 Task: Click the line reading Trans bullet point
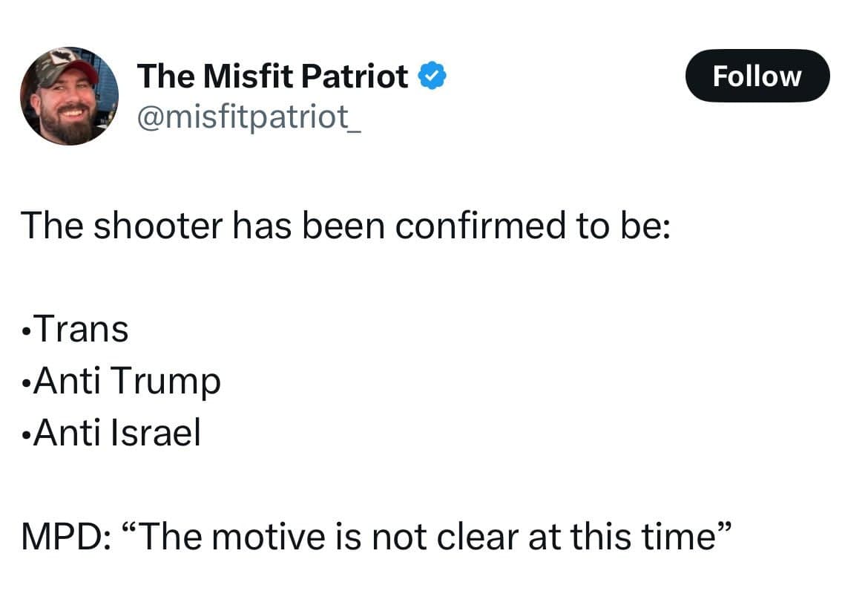tap(74, 327)
